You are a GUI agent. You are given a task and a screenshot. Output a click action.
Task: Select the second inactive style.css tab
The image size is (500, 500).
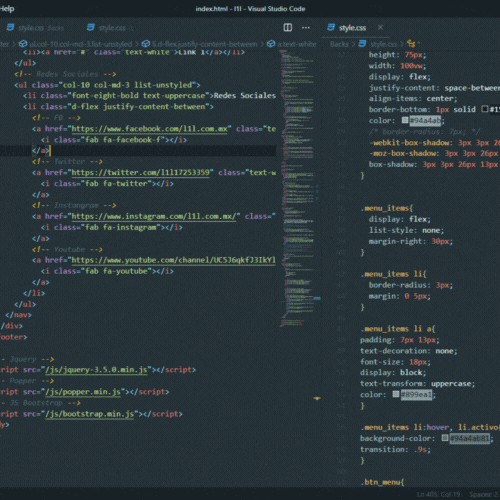tap(110, 28)
